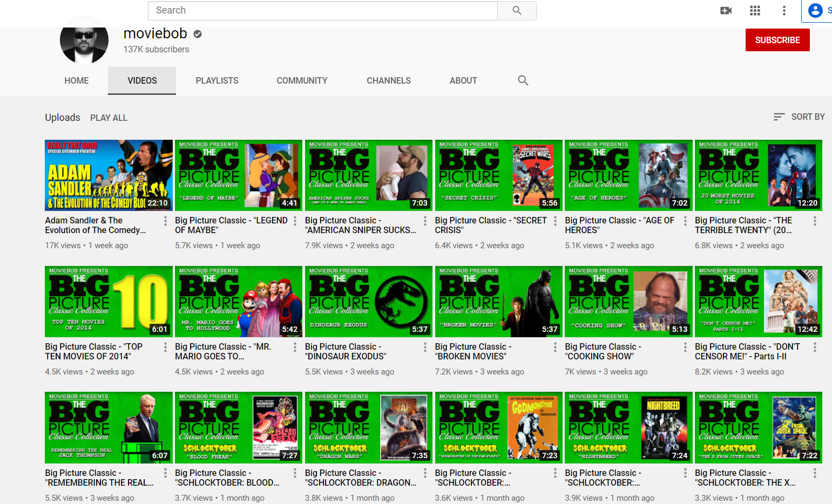Viewport: 832px width, 504px height.
Task: Open options menu for TOP TEN MOVIES video
Action: 165,347
